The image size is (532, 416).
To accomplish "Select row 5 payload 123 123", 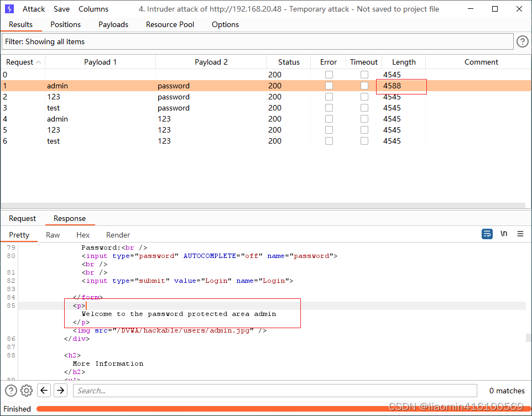I will 265,130.
